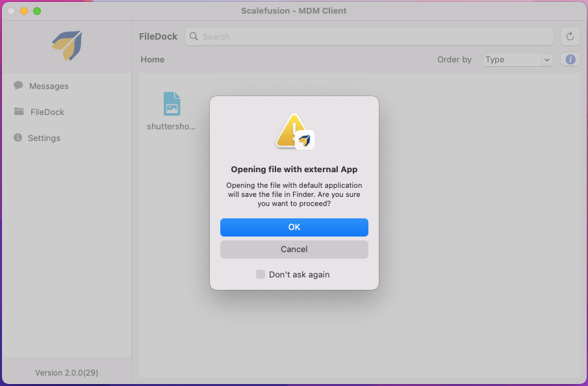Screen dimensions: 588x386
Task: Click the green zoom window button
Action: click(37, 11)
